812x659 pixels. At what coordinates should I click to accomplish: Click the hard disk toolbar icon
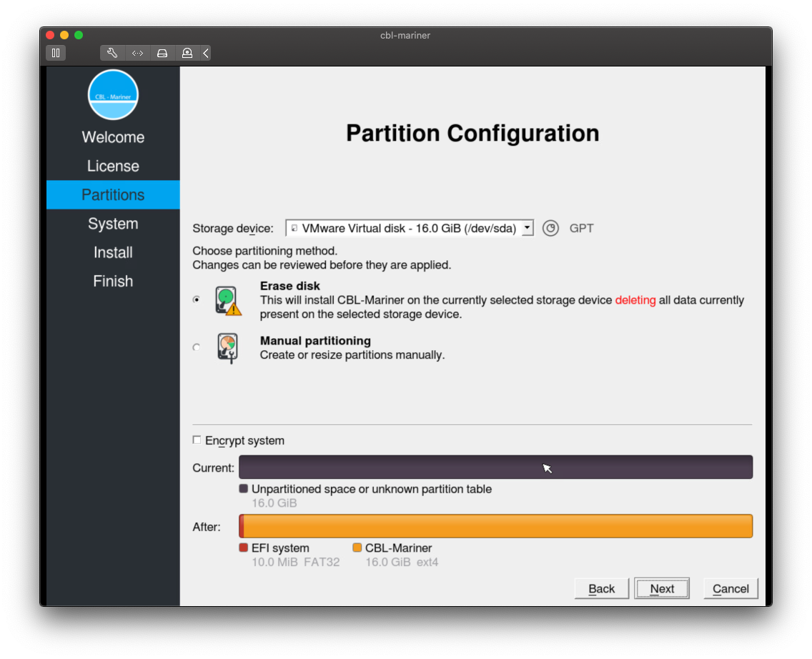point(162,53)
